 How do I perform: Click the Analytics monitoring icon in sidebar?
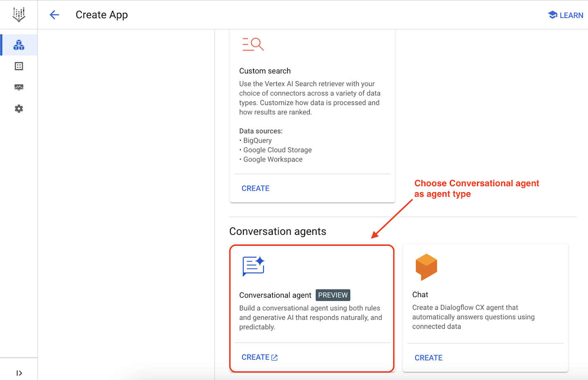click(19, 87)
